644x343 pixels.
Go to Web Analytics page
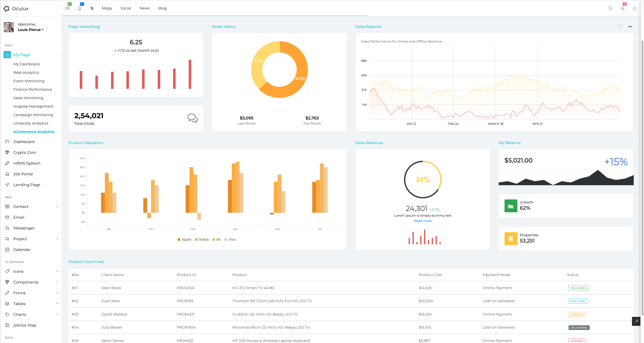(26, 73)
